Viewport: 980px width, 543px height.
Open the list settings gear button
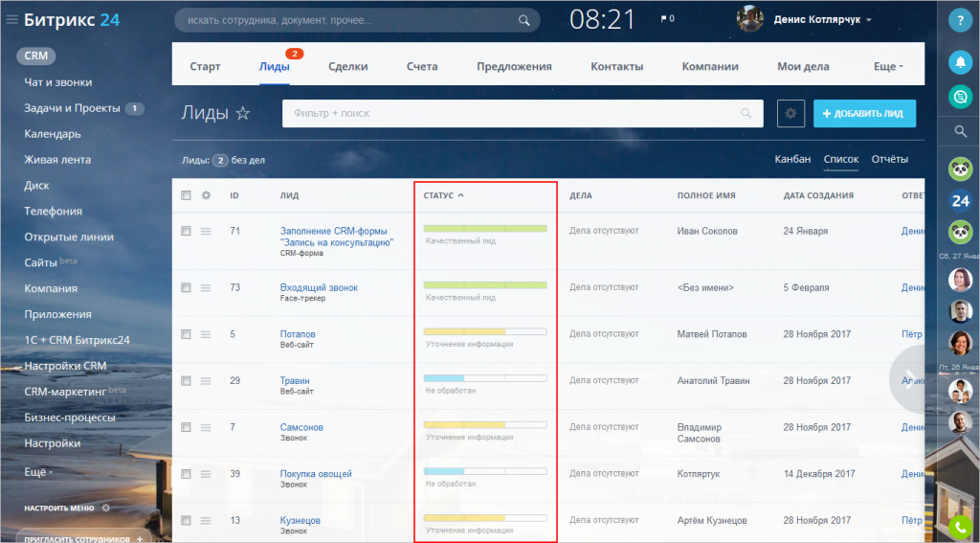click(791, 113)
